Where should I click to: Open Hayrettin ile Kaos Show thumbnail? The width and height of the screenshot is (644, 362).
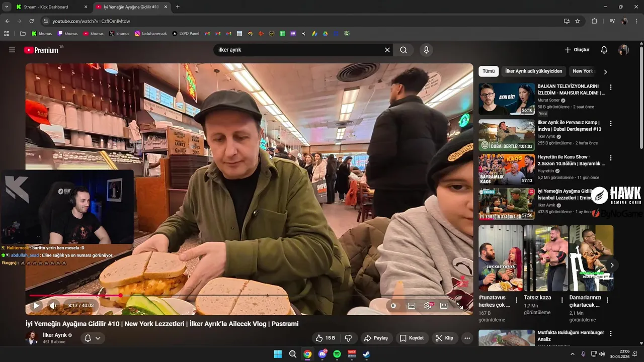(x=507, y=169)
